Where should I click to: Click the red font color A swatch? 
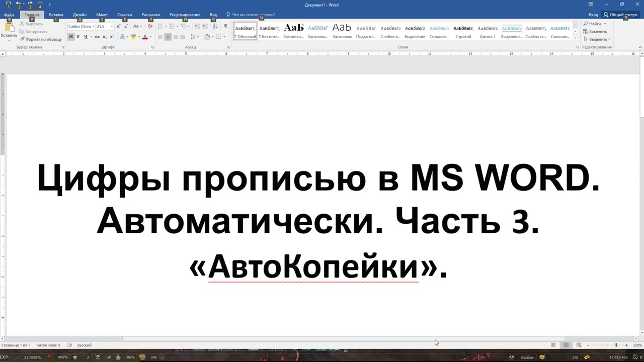pos(145,37)
